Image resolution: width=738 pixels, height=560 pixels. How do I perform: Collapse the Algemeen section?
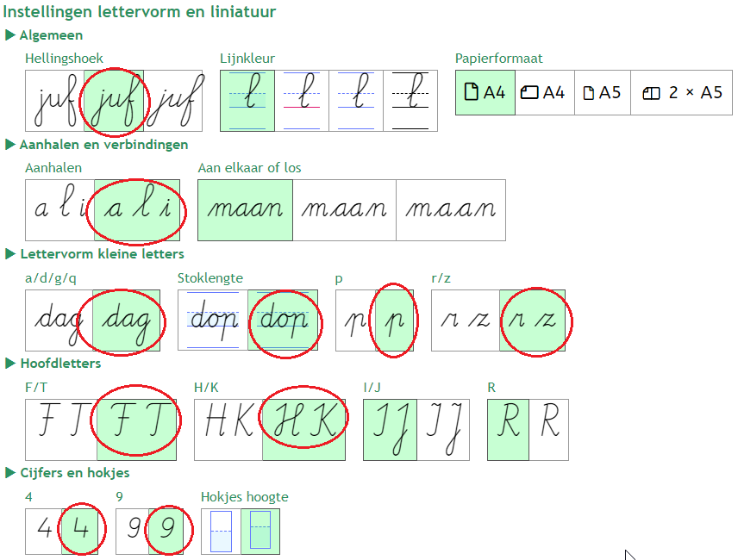[x=10, y=35]
